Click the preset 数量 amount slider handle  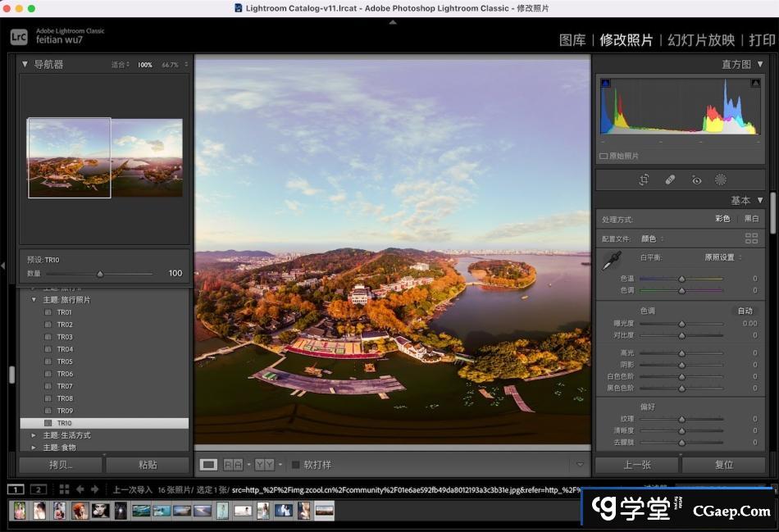(x=100, y=274)
